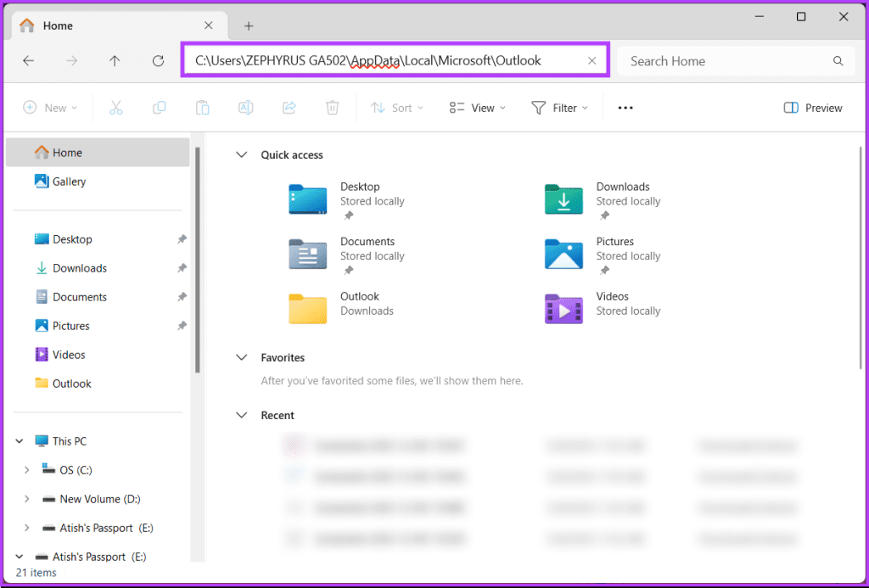Viewport: 869px width, 588px height.
Task: Open the Sort dropdown
Action: click(397, 108)
